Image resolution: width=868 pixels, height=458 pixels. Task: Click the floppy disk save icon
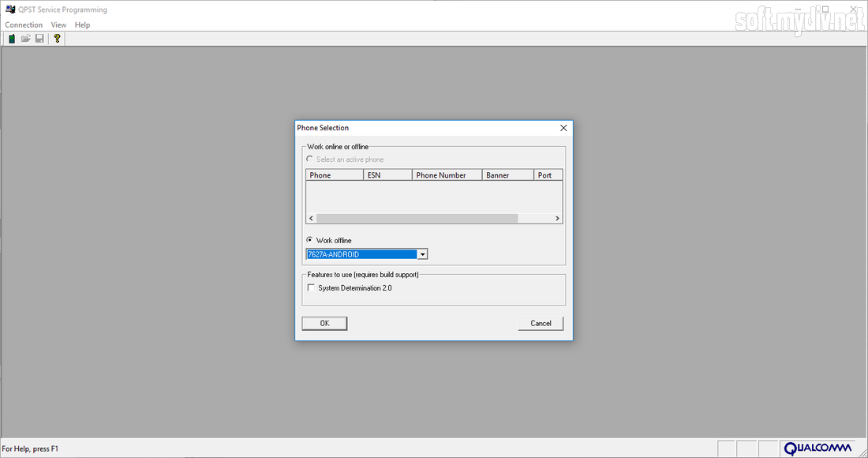(40, 39)
